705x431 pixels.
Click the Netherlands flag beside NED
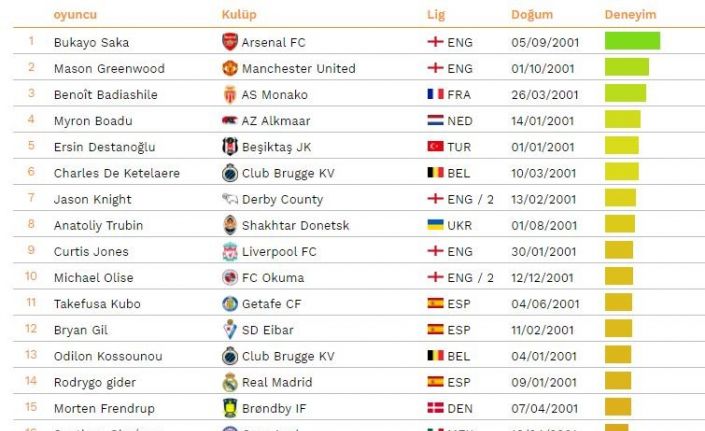pyautogui.click(x=435, y=121)
